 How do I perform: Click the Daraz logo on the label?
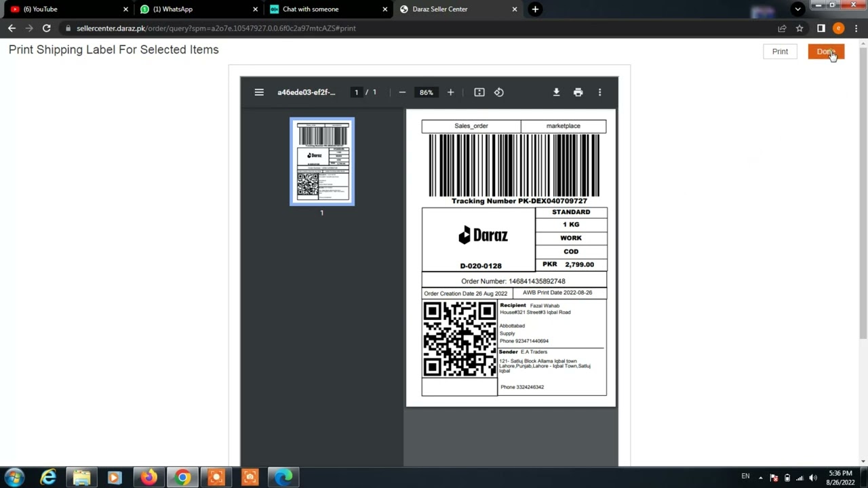coord(483,235)
